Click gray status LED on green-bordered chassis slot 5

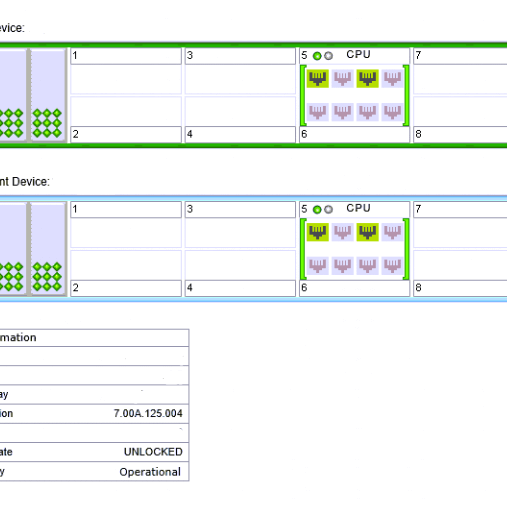coord(328,56)
